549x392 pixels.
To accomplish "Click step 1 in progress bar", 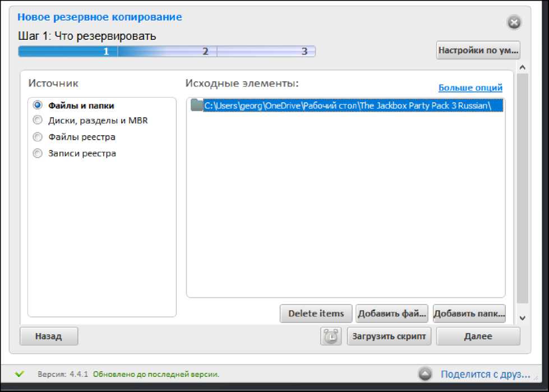I will point(68,52).
